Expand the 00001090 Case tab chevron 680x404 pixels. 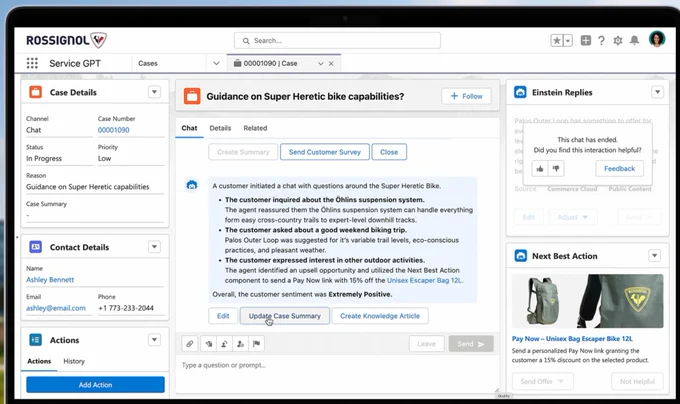pyautogui.click(x=320, y=63)
